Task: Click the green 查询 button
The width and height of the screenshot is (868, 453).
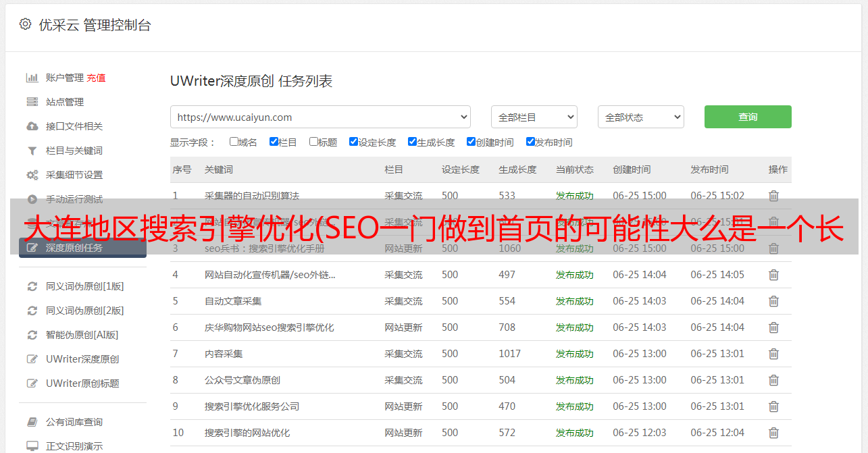Action: click(x=748, y=117)
